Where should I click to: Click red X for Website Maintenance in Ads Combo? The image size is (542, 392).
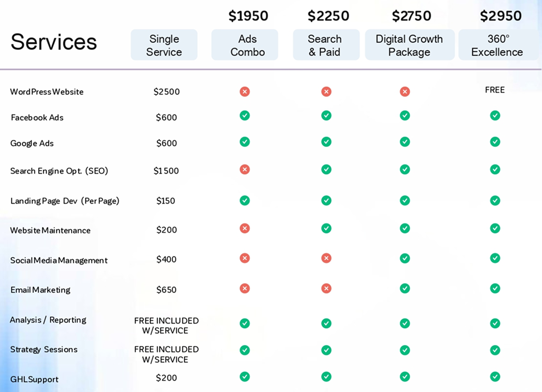click(x=244, y=229)
